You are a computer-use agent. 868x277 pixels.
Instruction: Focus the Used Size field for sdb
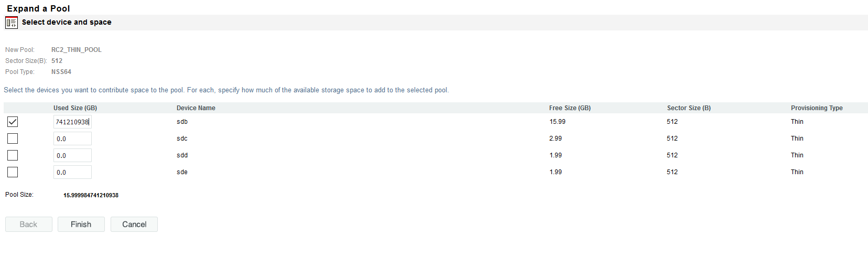tap(72, 122)
